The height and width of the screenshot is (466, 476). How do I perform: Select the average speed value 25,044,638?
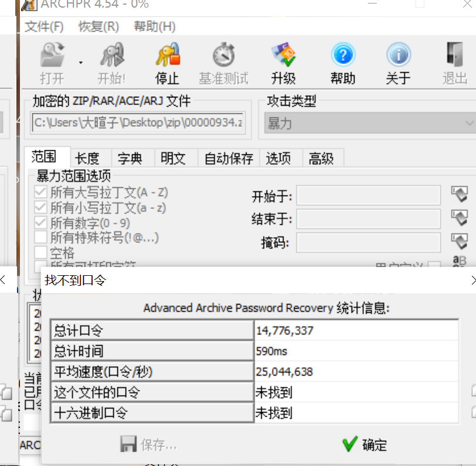click(x=284, y=372)
